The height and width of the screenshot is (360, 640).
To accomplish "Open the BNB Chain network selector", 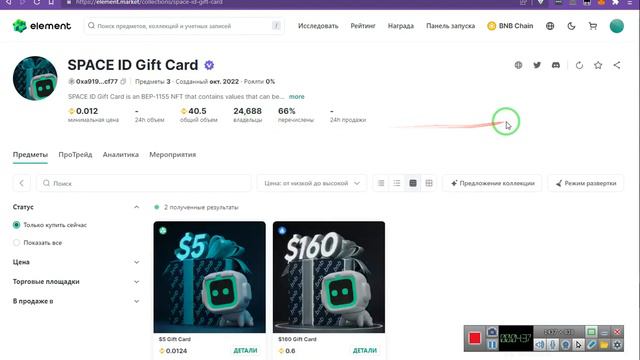I will click(x=510, y=26).
